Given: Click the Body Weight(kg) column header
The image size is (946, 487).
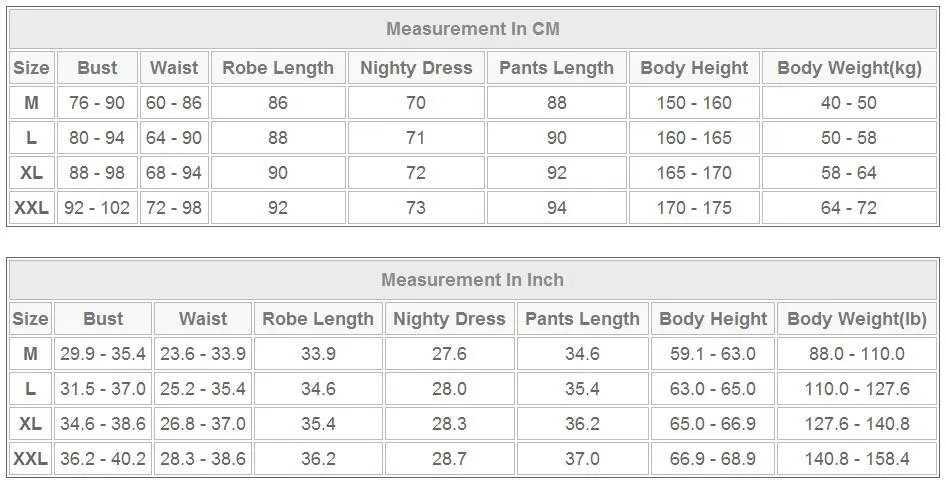Looking at the screenshot, I should coord(849,68).
